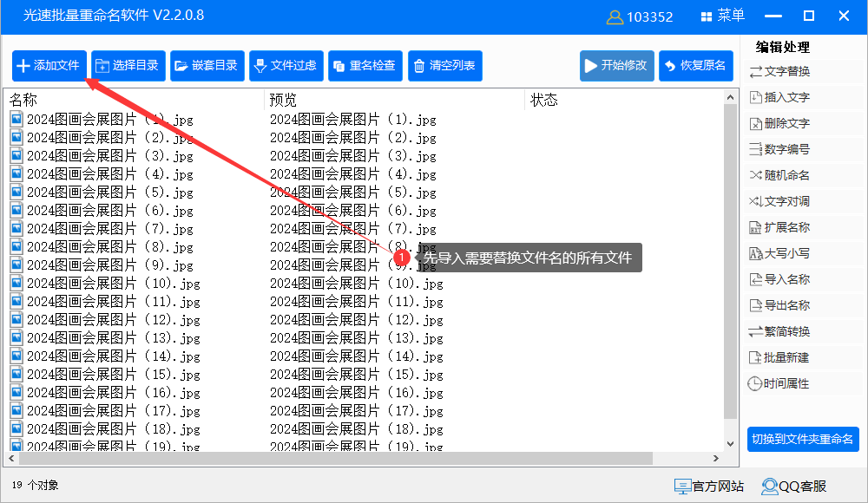Click file icon of 2024图画会展图片 (15).jpg
Image resolution: width=868 pixels, height=503 pixels.
16,375
